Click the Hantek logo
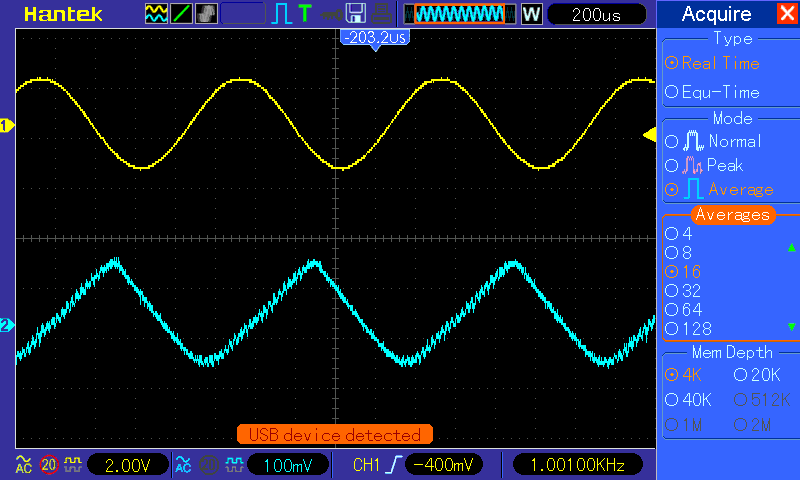 [x=63, y=14]
